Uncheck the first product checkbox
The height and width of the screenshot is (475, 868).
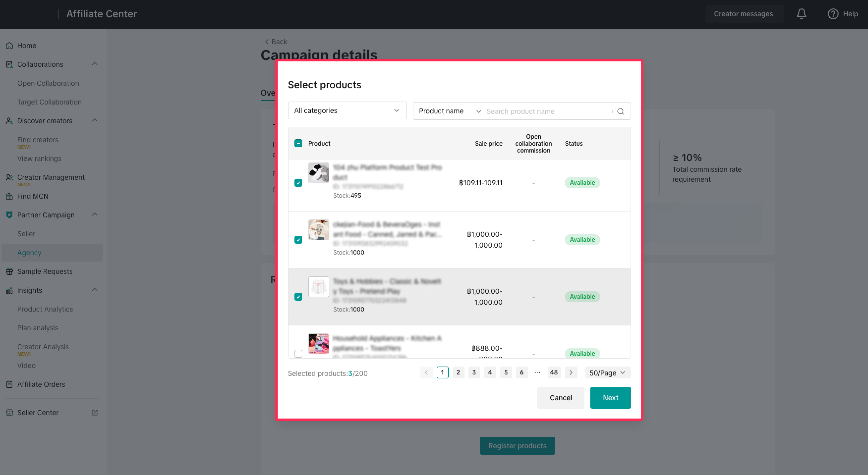tap(298, 183)
